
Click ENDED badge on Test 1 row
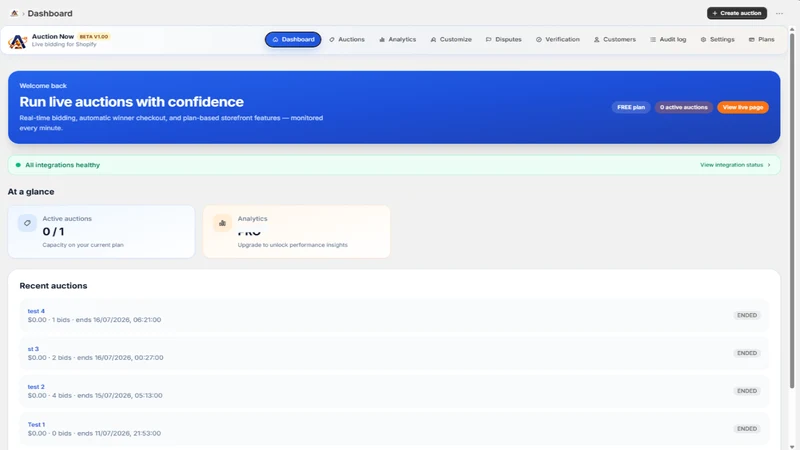click(x=747, y=429)
